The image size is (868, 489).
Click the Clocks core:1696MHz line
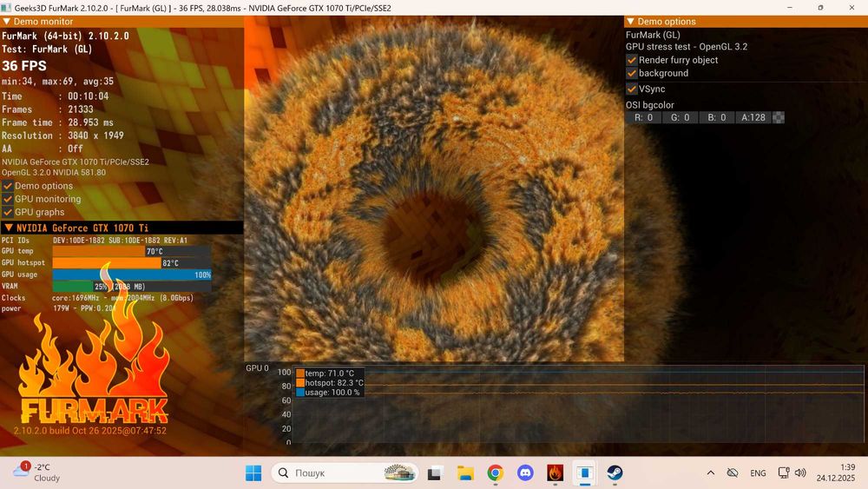pyautogui.click(x=97, y=298)
